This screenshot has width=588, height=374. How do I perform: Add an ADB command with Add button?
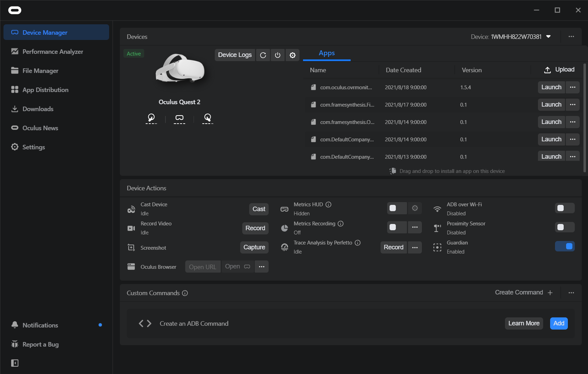click(559, 323)
